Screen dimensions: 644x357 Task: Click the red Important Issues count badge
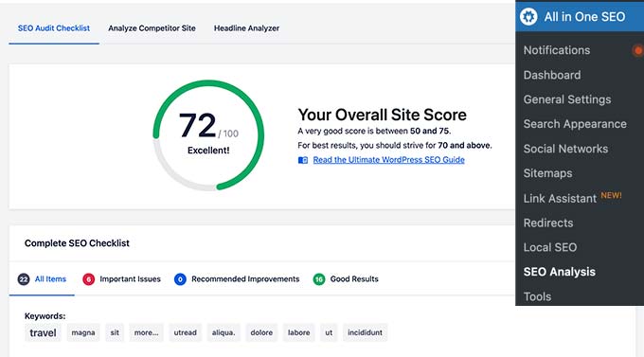click(88, 279)
